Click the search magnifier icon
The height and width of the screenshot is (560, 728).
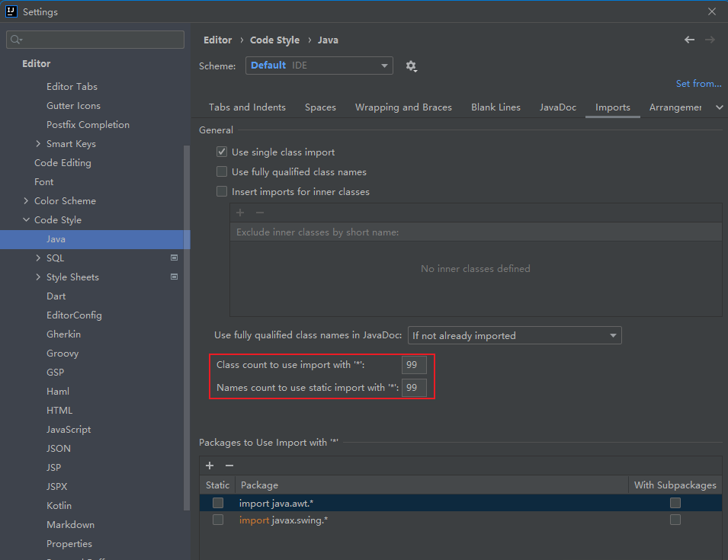tap(16, 40)
